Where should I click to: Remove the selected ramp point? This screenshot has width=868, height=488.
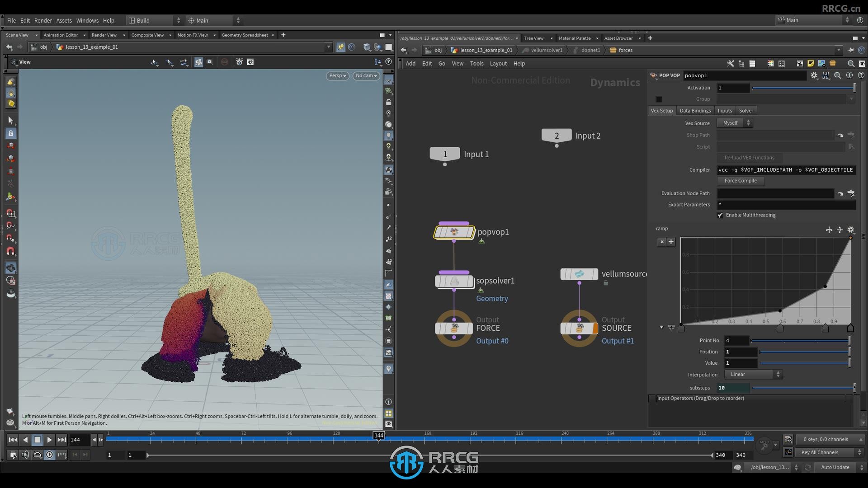point(662,242)
